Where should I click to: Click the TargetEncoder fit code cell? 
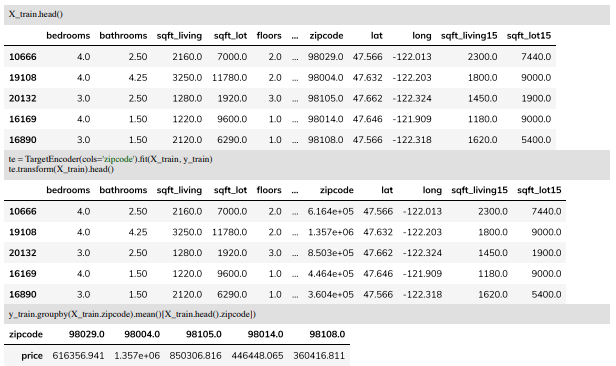click(306, 165)
